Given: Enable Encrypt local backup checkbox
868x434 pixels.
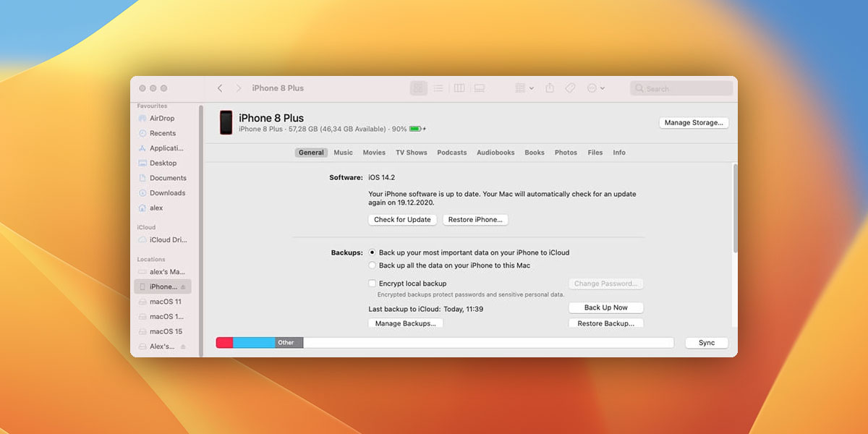Looking at the screenshot, I should [373, 284].
